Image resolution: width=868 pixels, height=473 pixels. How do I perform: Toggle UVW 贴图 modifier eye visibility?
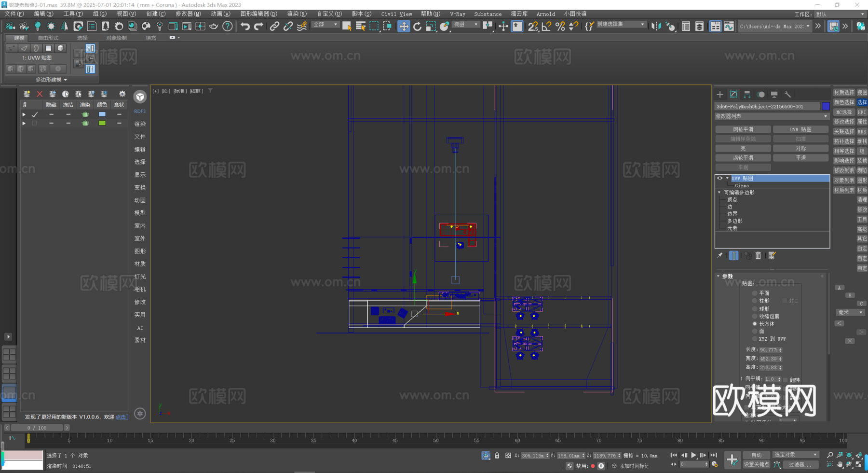(x=720, y=178)
